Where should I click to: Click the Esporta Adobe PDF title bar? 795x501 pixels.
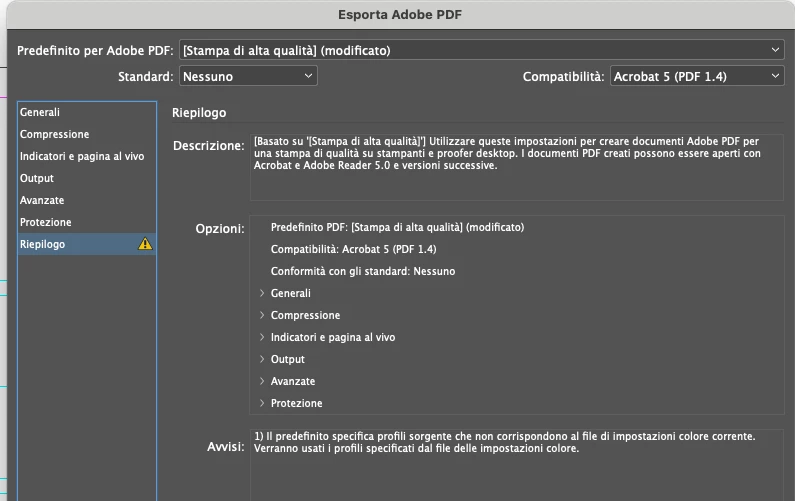[400, 15]
